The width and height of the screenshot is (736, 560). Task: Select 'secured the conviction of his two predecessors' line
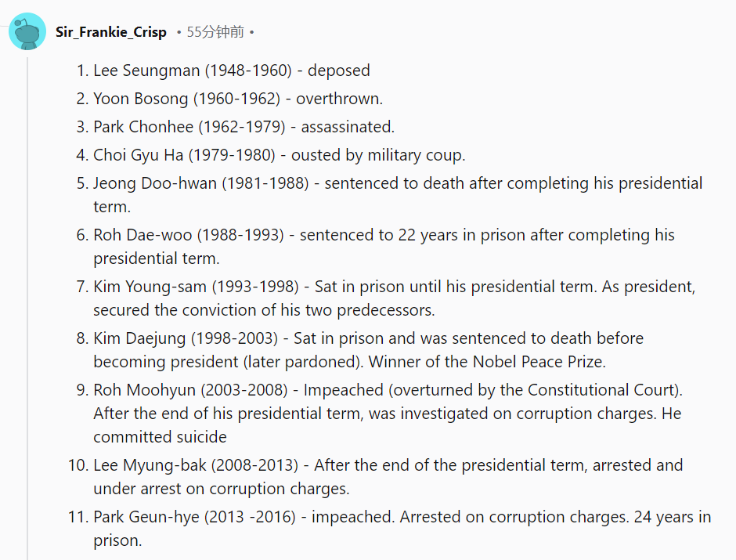click(265, 310)
